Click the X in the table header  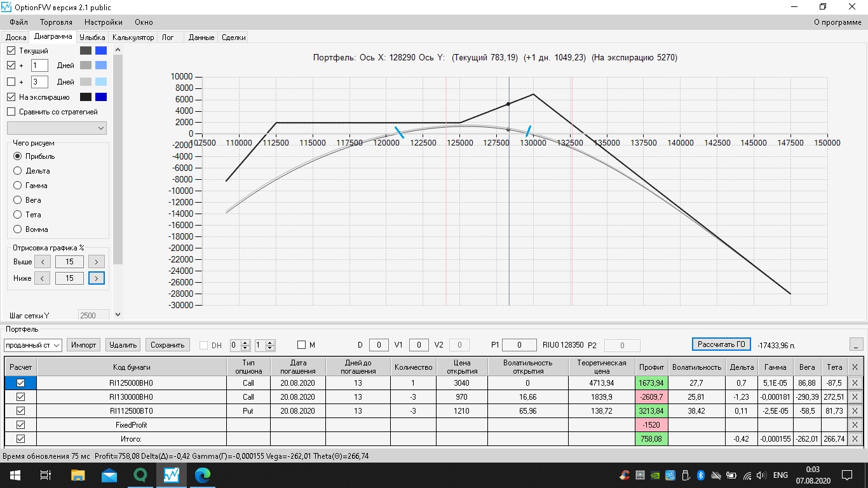[855, 367]
